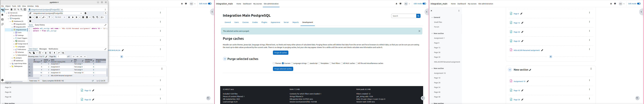The height and width of the screenshot is (104, 644).
Task: Click the PSQL Tool terminal icon in explorer toolbar
Action: point(25,10)
